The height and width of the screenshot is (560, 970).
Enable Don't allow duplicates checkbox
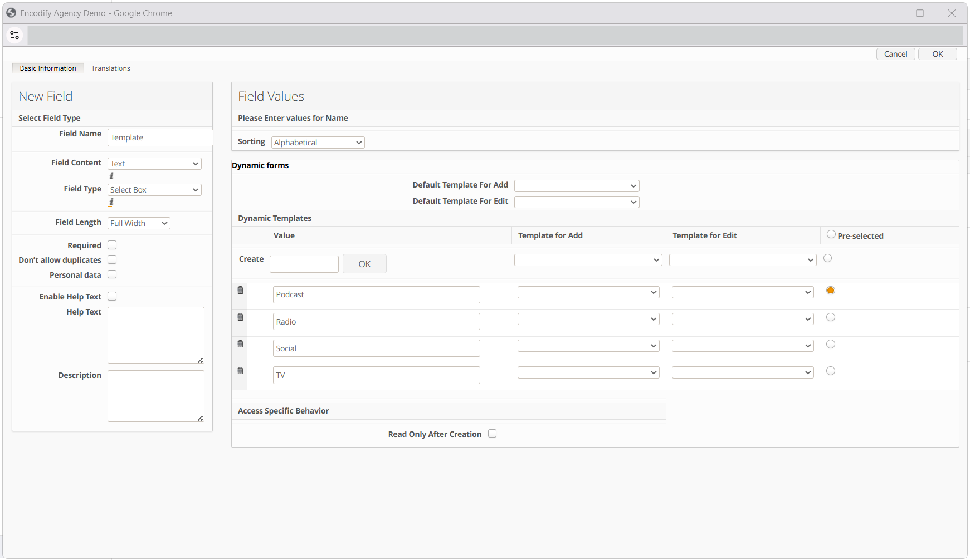[112, 259]
